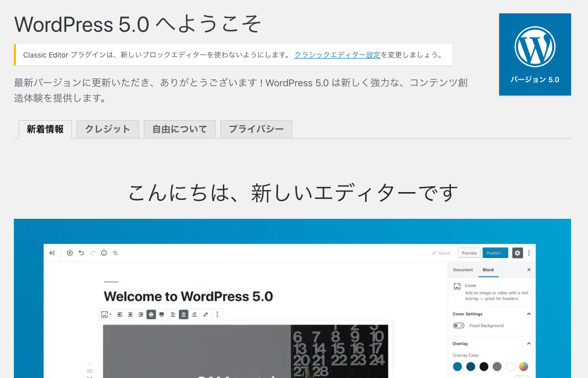Toggle the Fixed Background switch
This screenshot has height=378, width=588.
tap(459, 326)
